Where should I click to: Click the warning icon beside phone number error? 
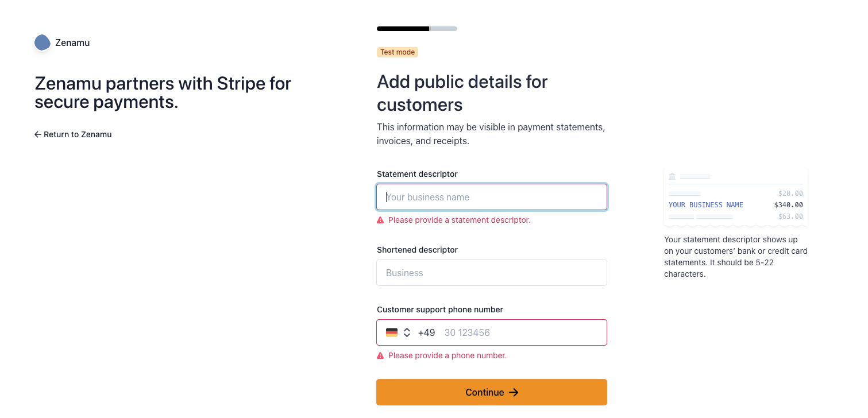pyautogui.click(x=380, y=355)
